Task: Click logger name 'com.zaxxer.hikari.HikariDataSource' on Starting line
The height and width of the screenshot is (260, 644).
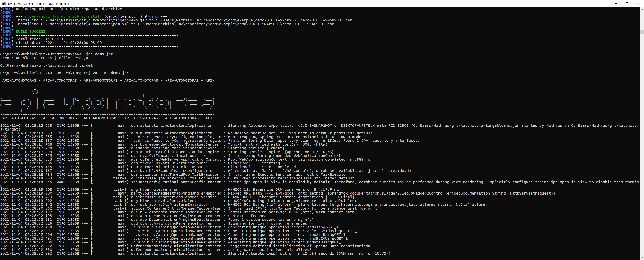Action: click(x=169, y=163)
